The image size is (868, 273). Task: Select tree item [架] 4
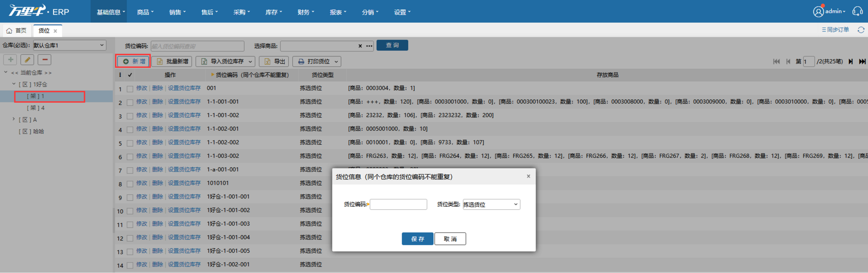(36, 108)
